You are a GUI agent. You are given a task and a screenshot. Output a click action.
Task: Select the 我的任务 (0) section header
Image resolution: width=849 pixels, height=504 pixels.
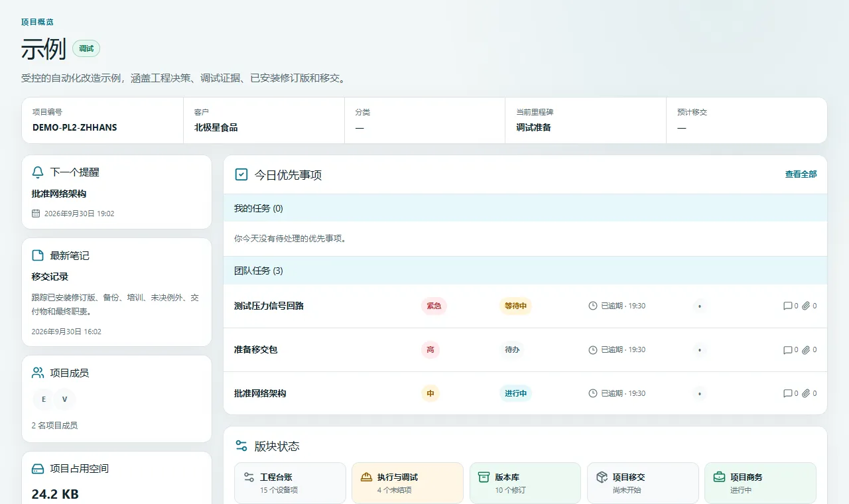(525, 208)
